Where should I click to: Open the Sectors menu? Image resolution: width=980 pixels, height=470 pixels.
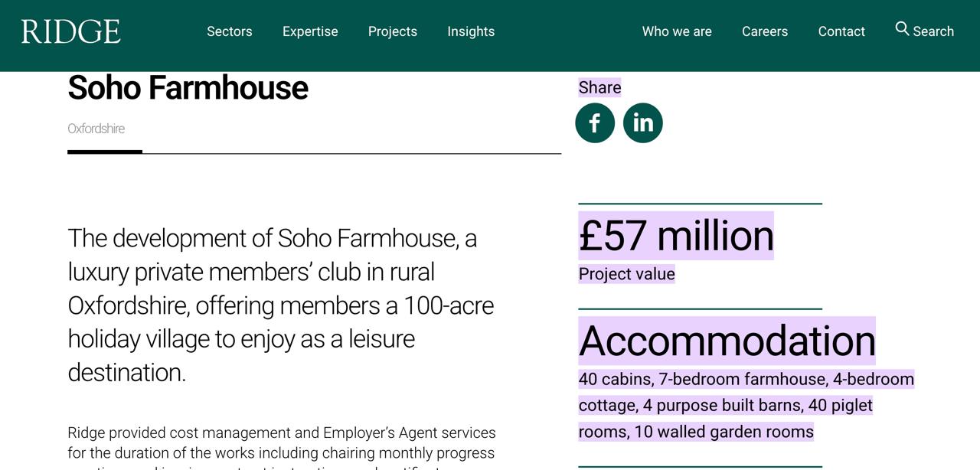pos(230,31)
